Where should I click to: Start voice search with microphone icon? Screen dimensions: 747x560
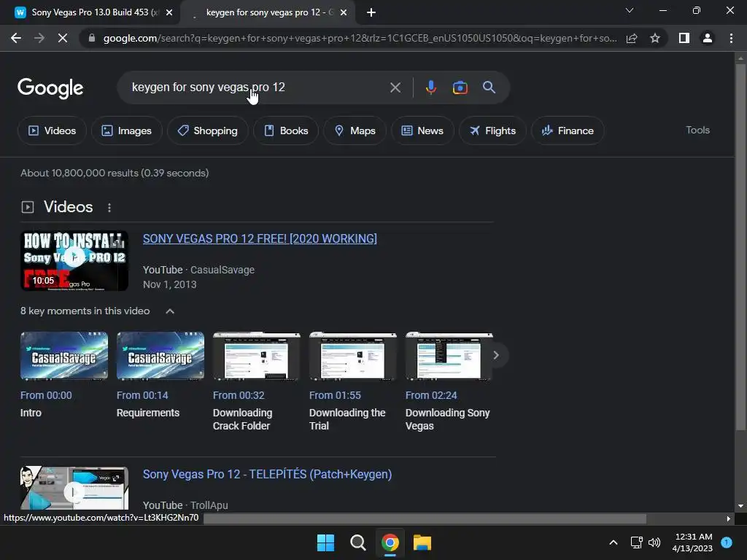pos(430,87)
